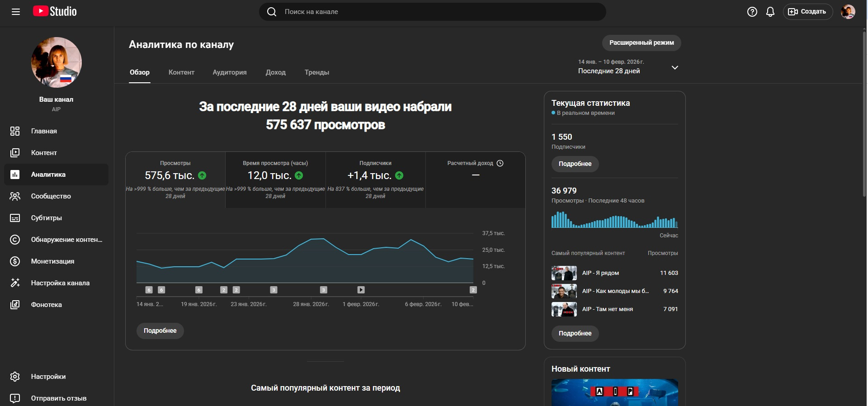Screen dimensions: 868x406
Task: Open Subtitles section in the sidebar
Action: pos(46,218)
